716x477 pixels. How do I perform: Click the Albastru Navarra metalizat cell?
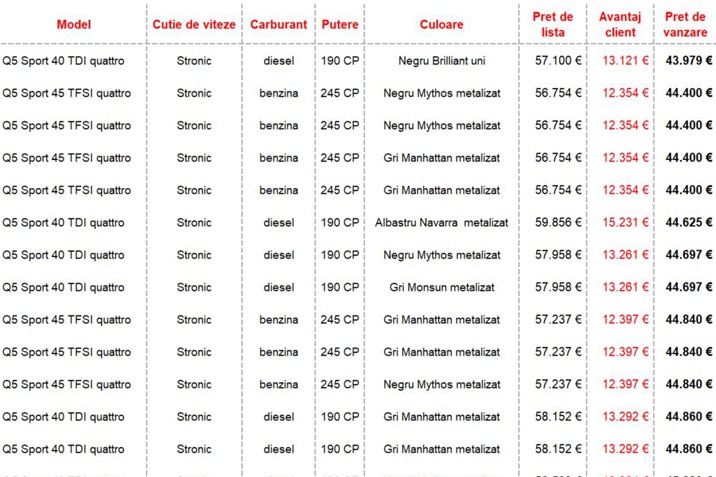point(442,223)
